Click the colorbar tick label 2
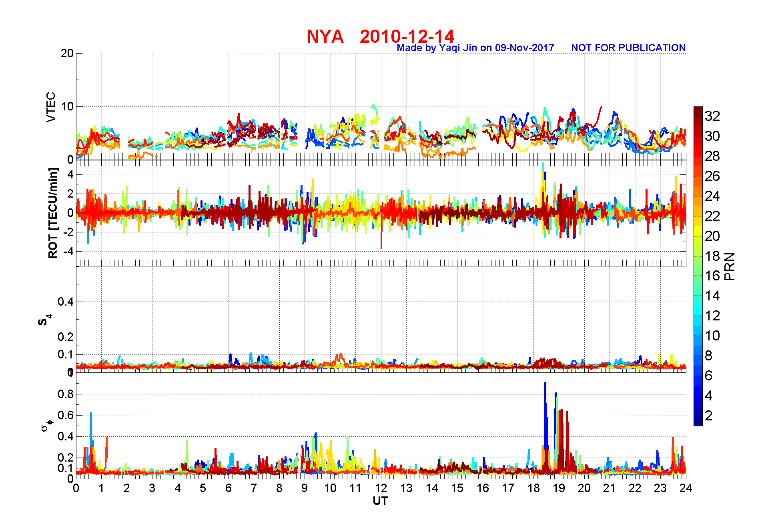Screen dimensions: 762x532 [709, 416]
